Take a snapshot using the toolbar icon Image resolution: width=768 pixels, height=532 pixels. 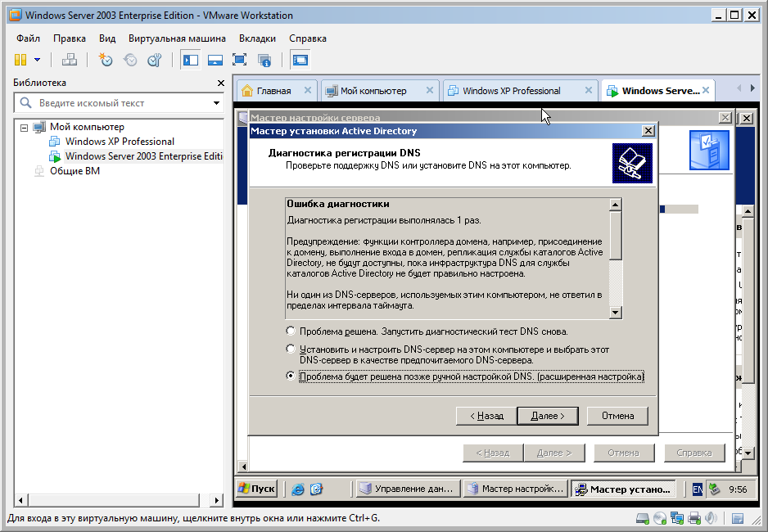click(106, 61)
